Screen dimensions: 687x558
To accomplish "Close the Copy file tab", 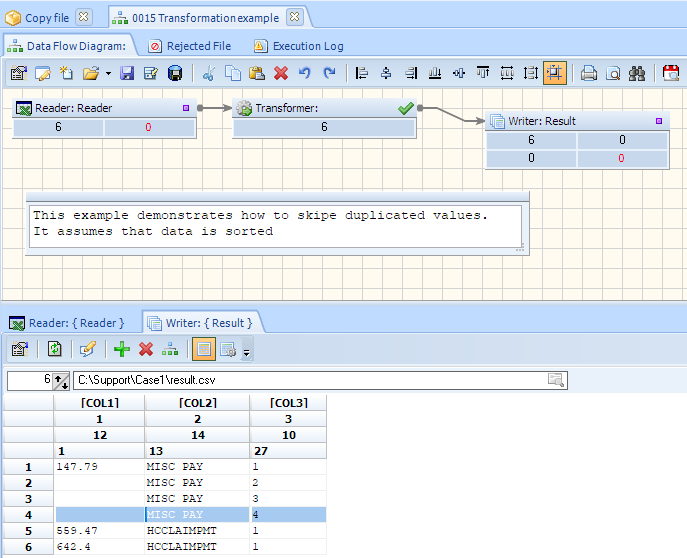I will coord(83,18).
